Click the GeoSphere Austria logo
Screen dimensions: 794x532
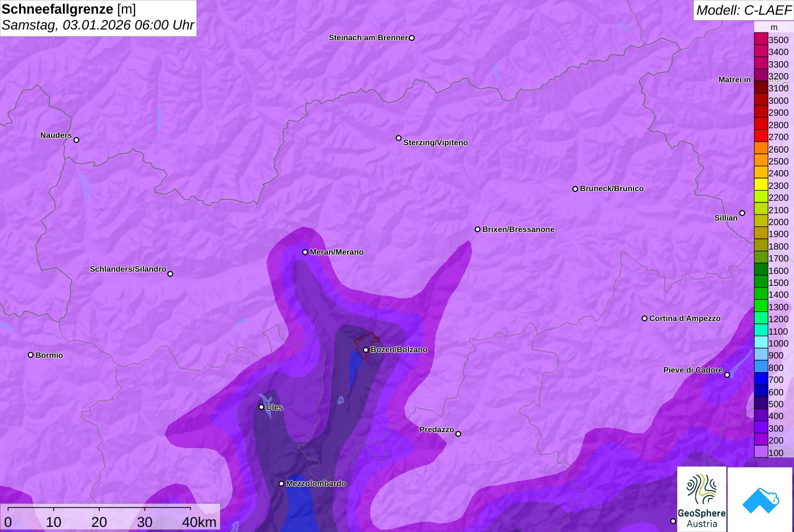pos(702,499)
